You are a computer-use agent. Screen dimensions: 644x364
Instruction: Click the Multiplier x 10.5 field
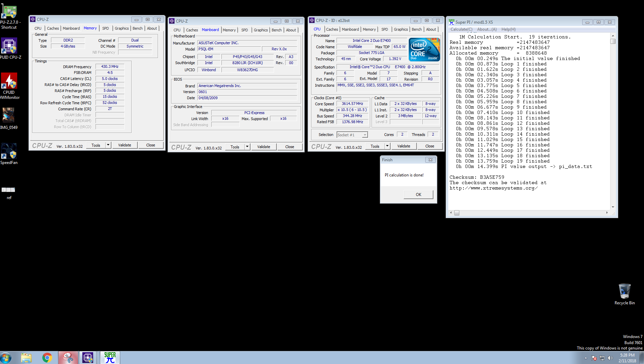(x=352, y=110)
